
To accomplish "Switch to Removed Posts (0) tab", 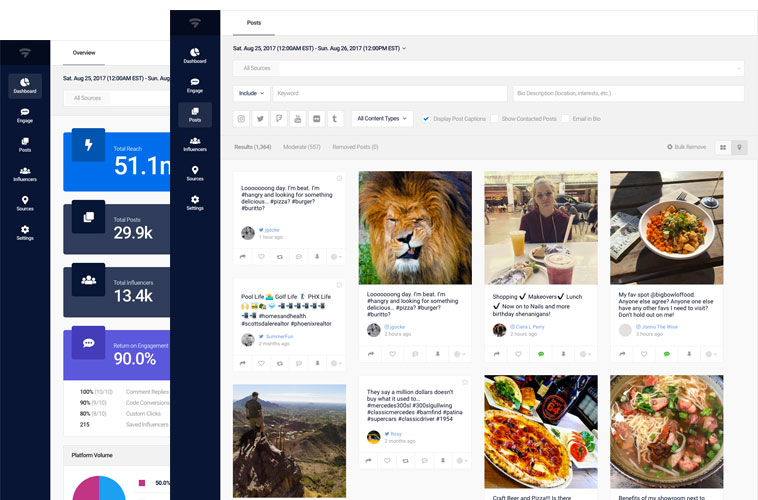I will pos(355,147).
